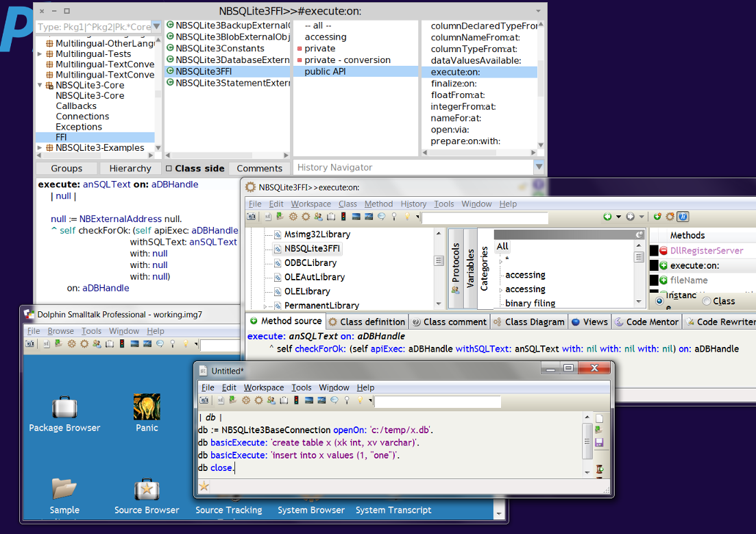Screen dimensions: 756x534
Task: Switch to the Code Mentor tab
Action: coord(646,321)
